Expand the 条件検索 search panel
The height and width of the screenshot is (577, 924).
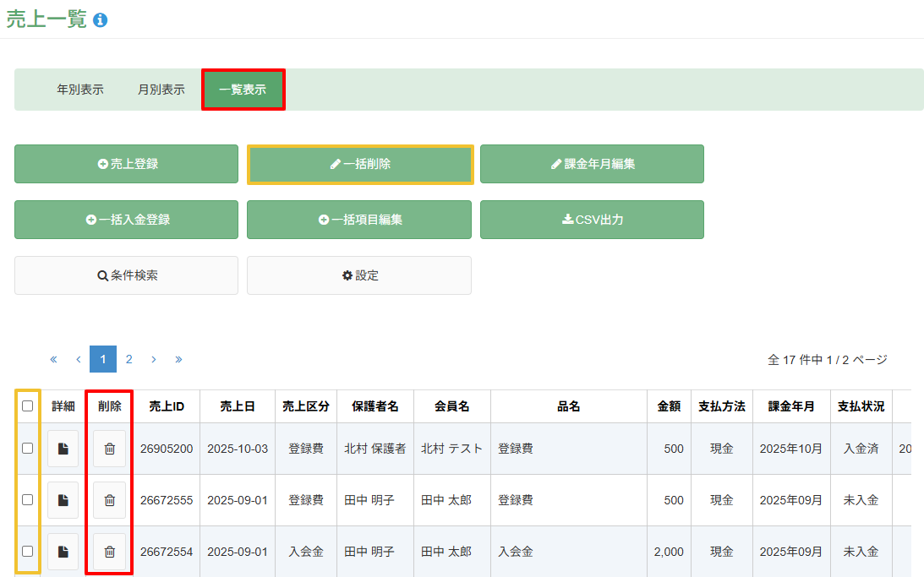point(127,275)
